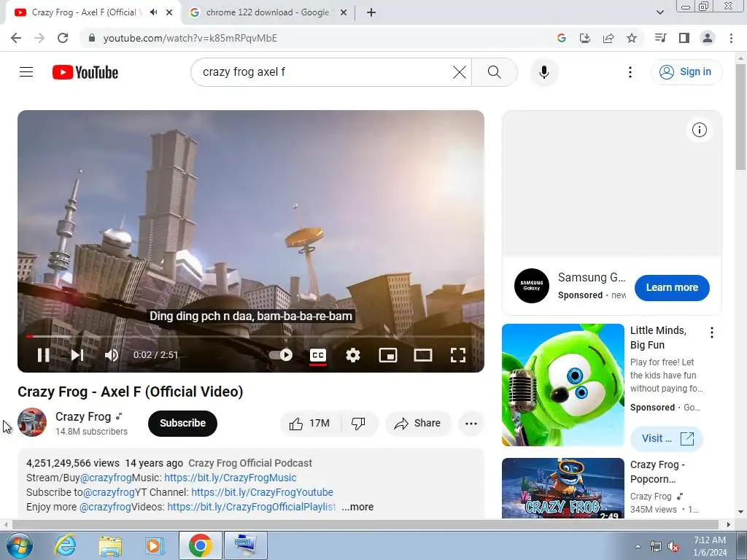
Task: Install the app via omnibox install icon
Action: [584, 38]
